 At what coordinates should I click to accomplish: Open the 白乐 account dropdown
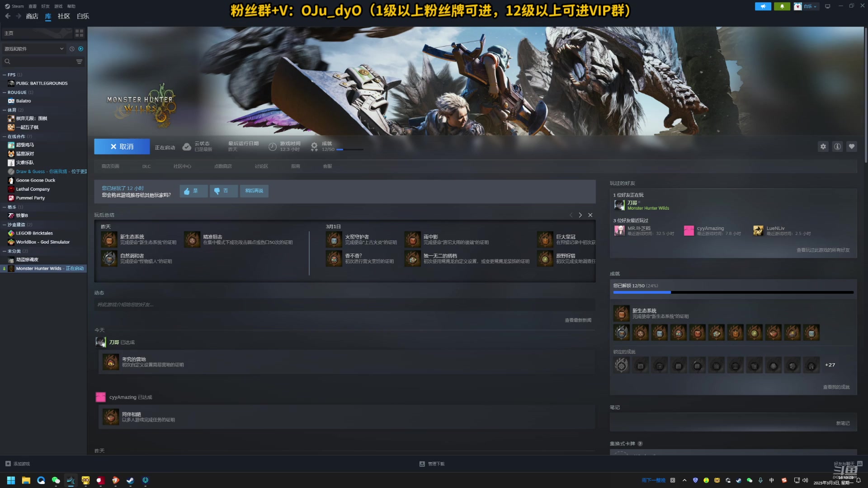[808, 6]
